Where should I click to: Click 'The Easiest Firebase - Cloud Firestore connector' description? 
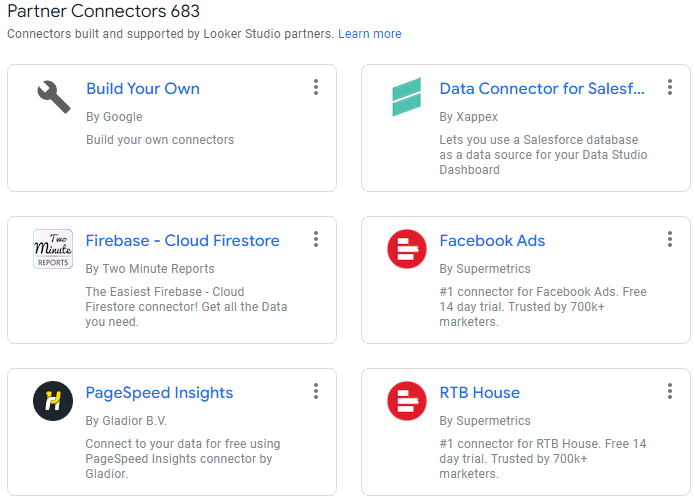tap(186, 307)
